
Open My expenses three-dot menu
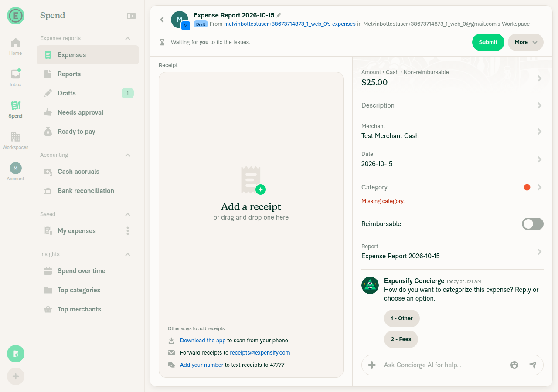click(x=128, y=231)
